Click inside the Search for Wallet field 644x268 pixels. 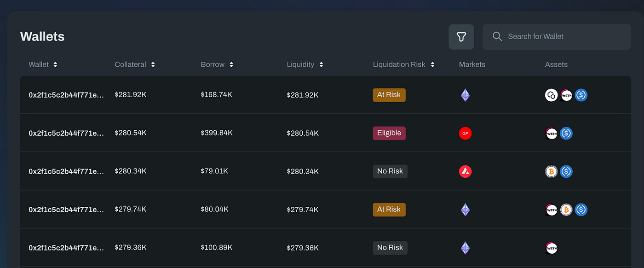coord(557,36)
